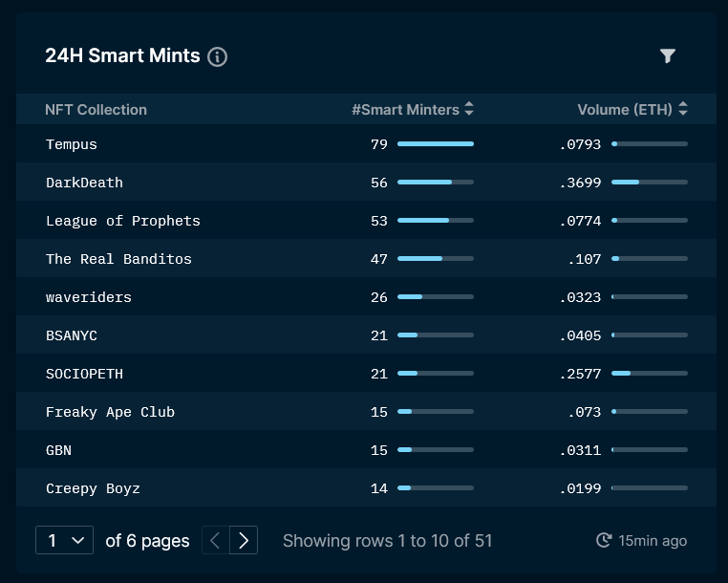Click the BSANYC collection name
The image size is (728, 583).
pos(72,335)
